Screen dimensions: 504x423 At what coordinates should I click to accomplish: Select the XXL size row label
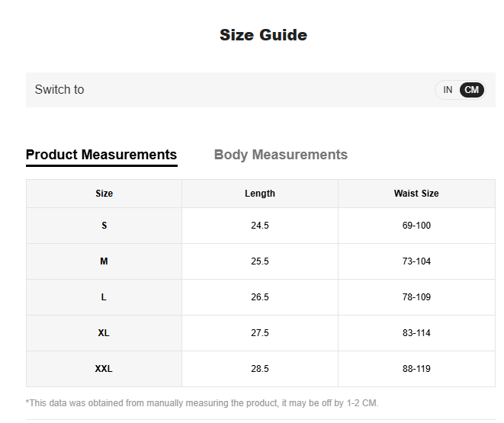104,369
